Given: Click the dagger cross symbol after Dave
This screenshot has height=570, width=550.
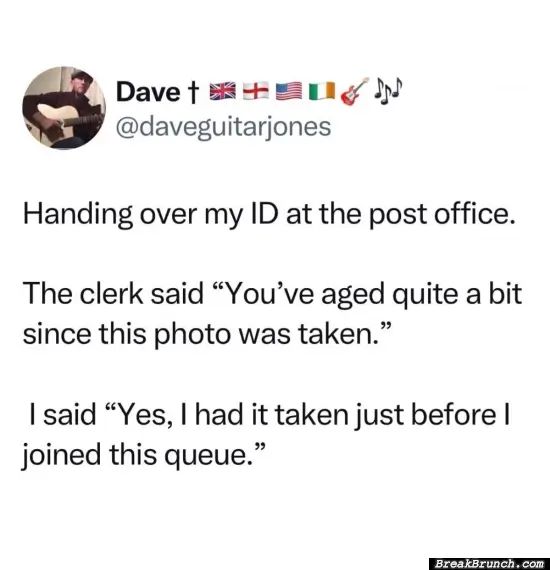Looking at the screenshot, I should [x=193, y=93].
